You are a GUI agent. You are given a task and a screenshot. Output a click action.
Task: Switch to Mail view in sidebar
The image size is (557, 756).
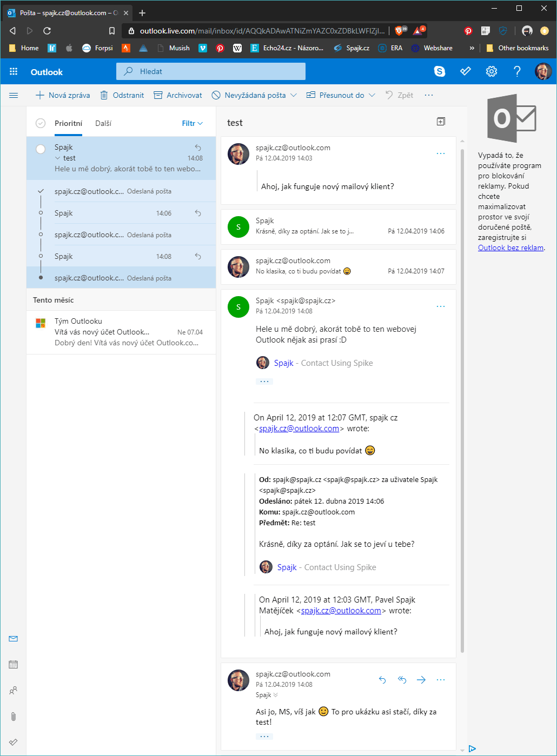tap(14, 639)
